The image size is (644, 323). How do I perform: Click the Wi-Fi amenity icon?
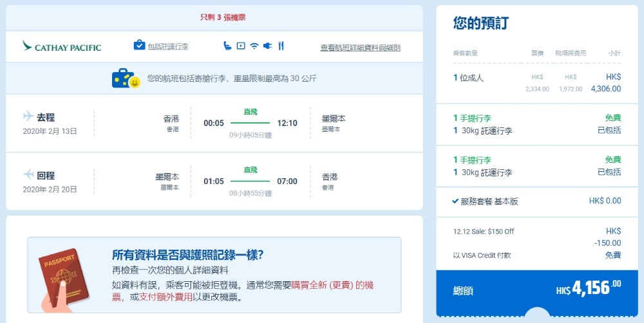pyautogui.click(x=254, y=46)
